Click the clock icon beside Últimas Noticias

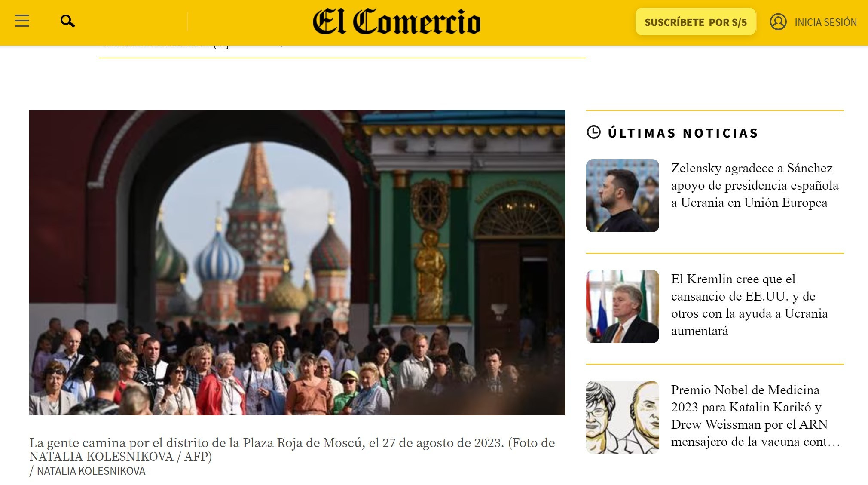593,132
